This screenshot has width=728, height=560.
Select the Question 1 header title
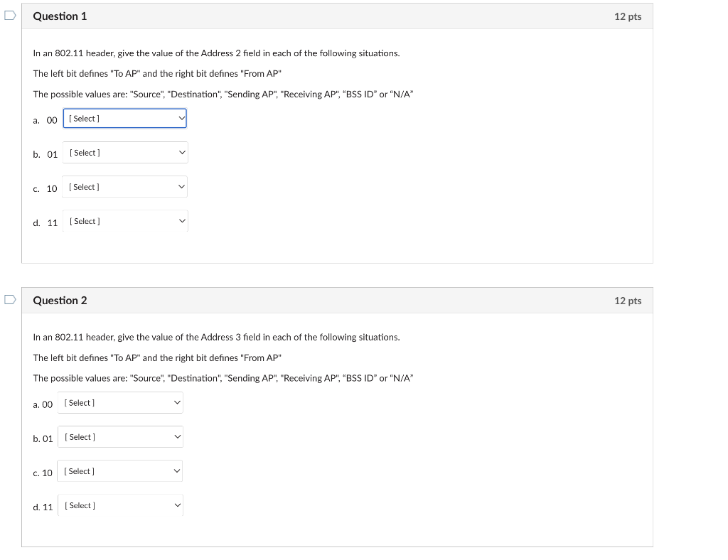60,16
